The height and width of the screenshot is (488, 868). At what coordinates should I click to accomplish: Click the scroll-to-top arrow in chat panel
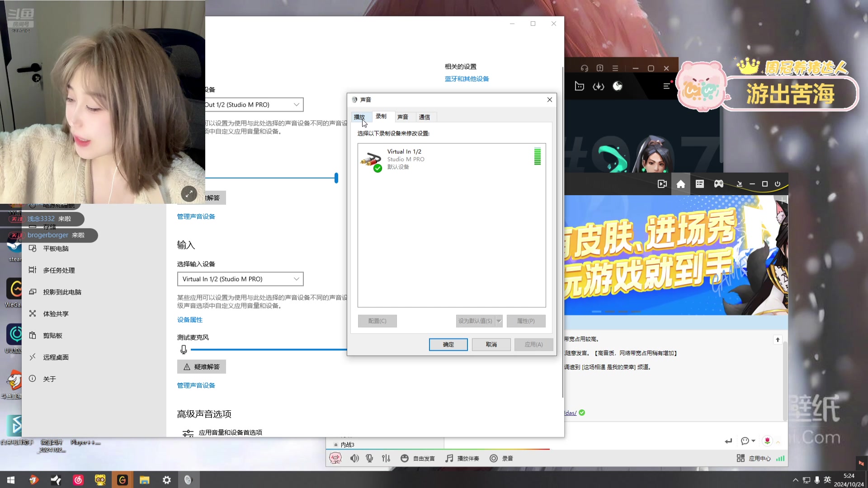(778, 339)
